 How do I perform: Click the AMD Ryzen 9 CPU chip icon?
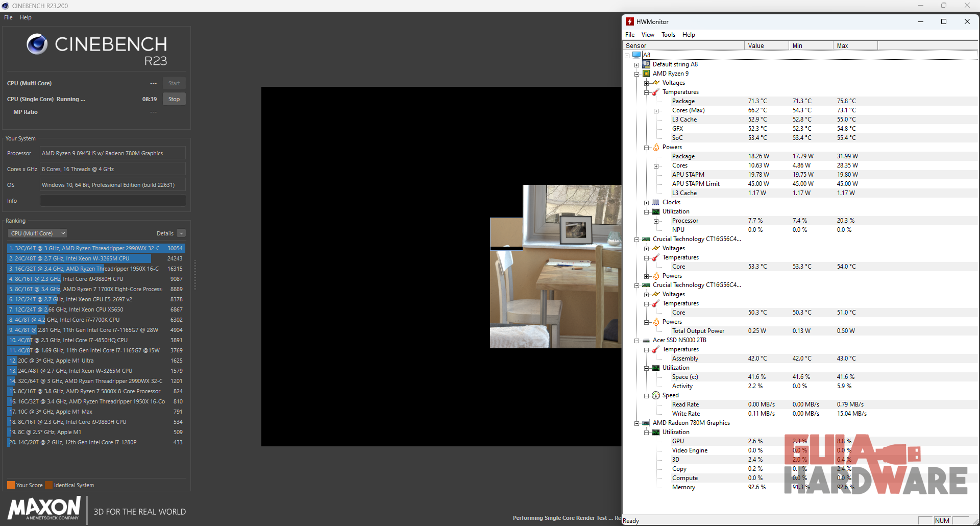[646, 74]
